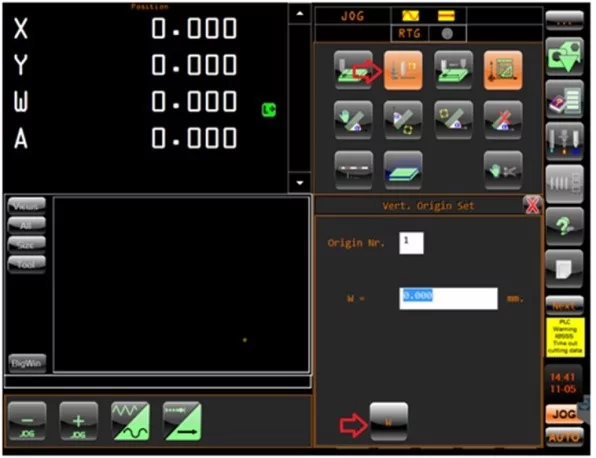Select the two-tool green plate icon
Viewport: 596px width, 458px height.
[x=453, y=70]
